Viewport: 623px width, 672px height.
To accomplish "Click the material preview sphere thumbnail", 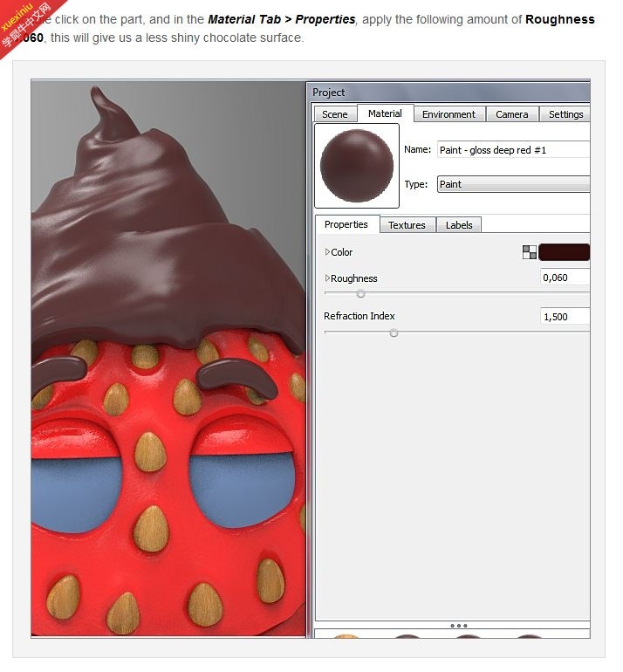I will (x=357, y=166).
